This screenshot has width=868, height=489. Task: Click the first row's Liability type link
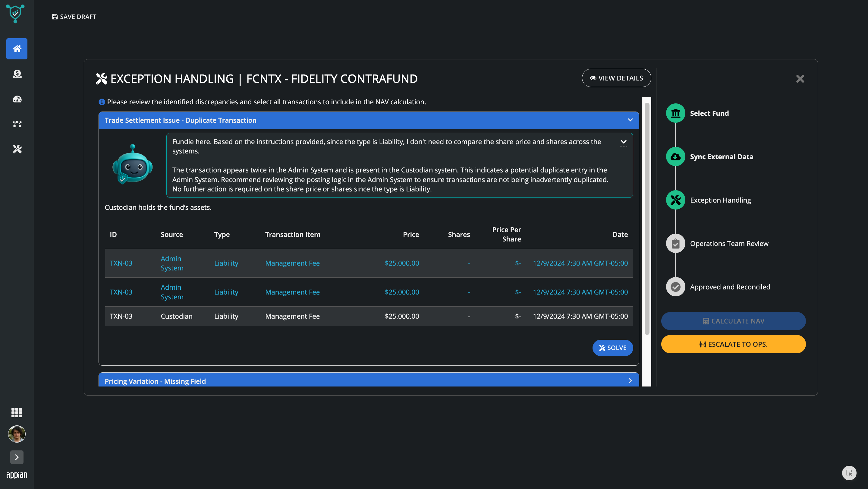tap(226, 263)
